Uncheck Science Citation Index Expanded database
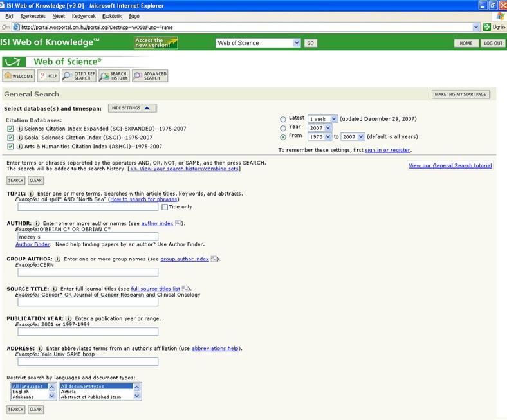507x420 pixels. pyautogui.click(x=11, y=129)
